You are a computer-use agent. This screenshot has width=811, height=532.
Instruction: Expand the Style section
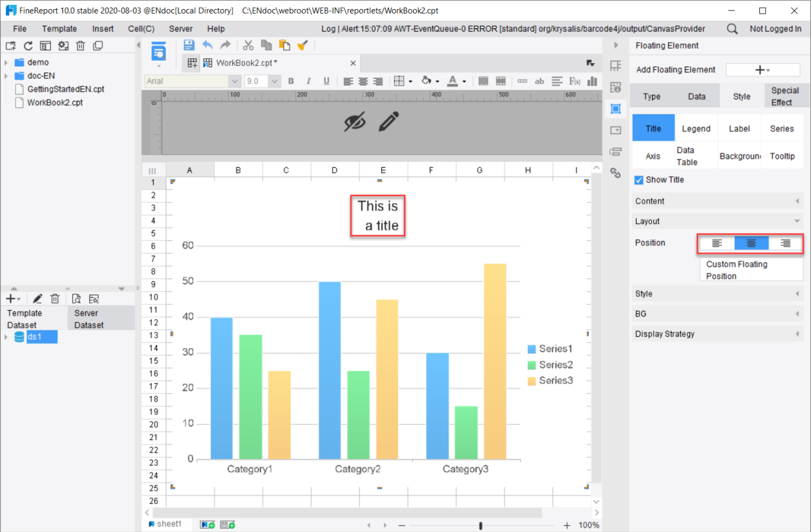click(717, 294)
